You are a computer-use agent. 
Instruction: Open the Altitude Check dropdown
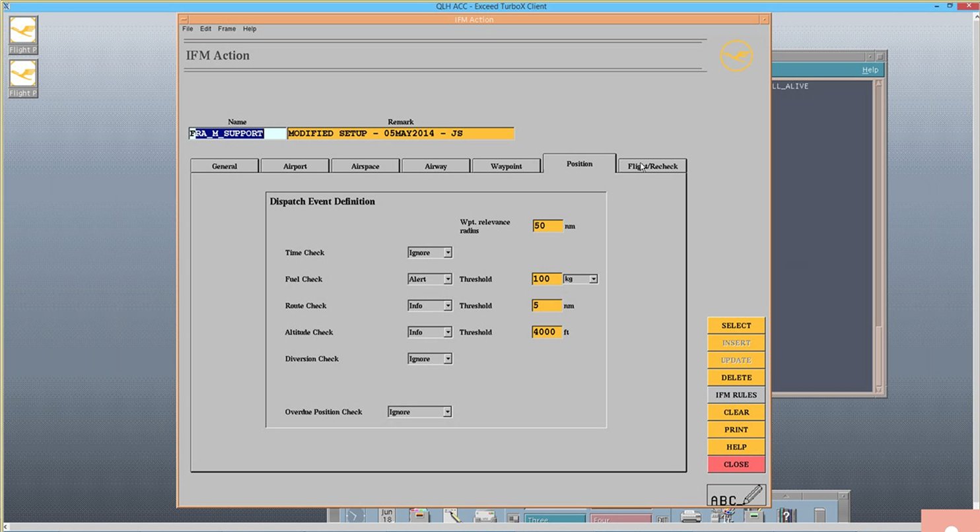pyautogui.click(x=429, y=332)
